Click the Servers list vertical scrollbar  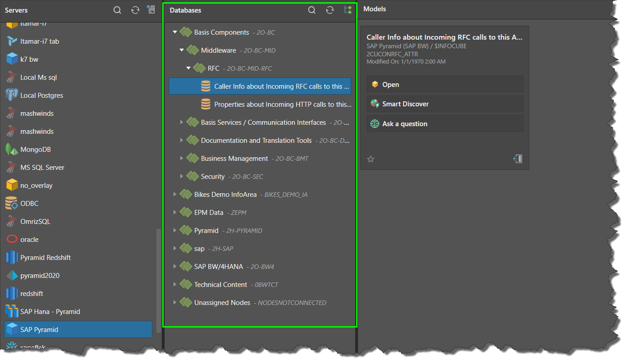point(158,279)
